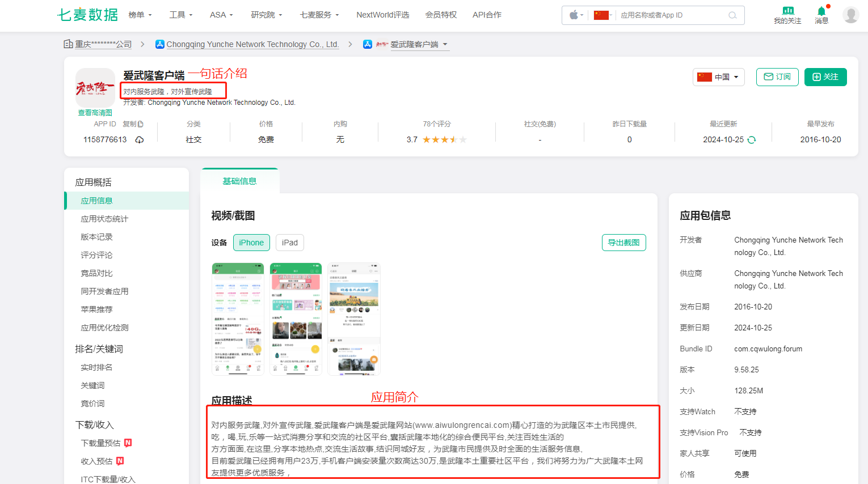
Task: Click the company building icon in breadcrumb
Action: tap(68, 44)
